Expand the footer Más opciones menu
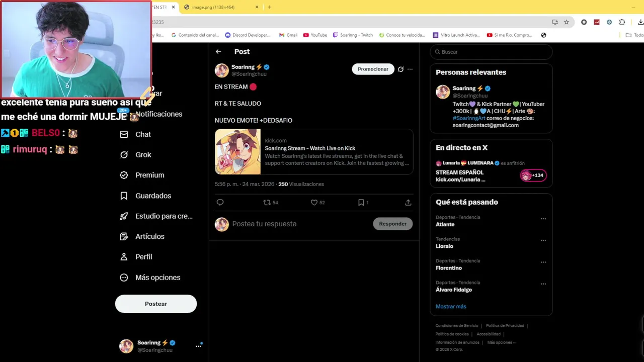This screenshot has height=362, width=644. (502, 343)
